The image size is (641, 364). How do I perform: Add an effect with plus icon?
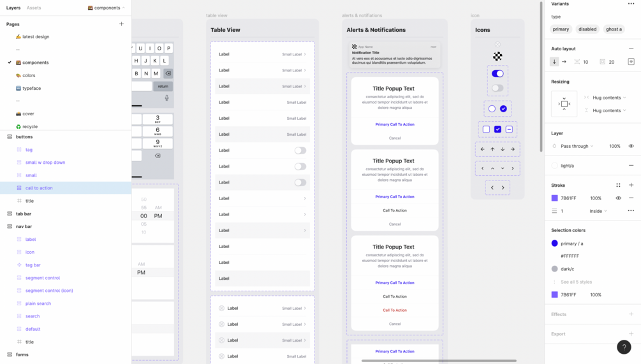coord(631,314)
